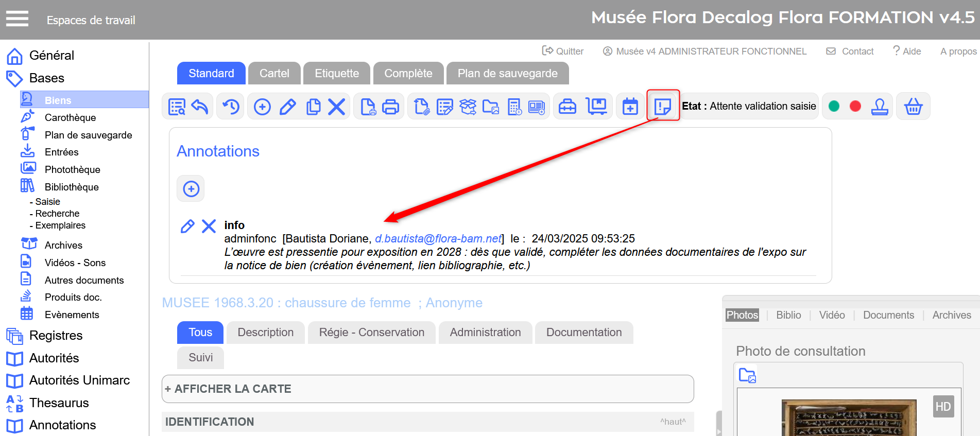The image size is (980, 436).
Task: Expand Registres in sidebar
Action: 56,336
